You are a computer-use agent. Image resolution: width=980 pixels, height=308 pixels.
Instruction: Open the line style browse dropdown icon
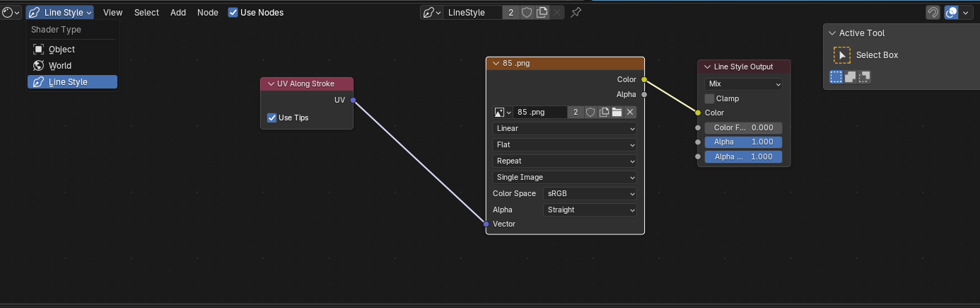[x=431, y=12]
